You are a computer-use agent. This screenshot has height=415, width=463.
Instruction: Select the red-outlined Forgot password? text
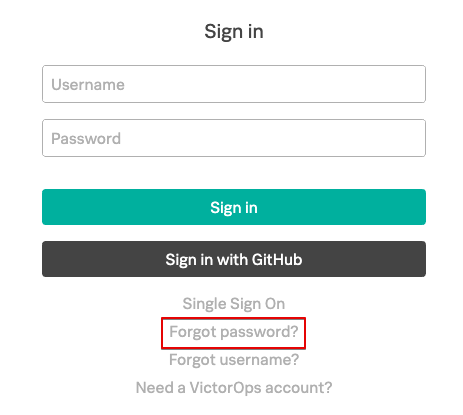point(234,332)
